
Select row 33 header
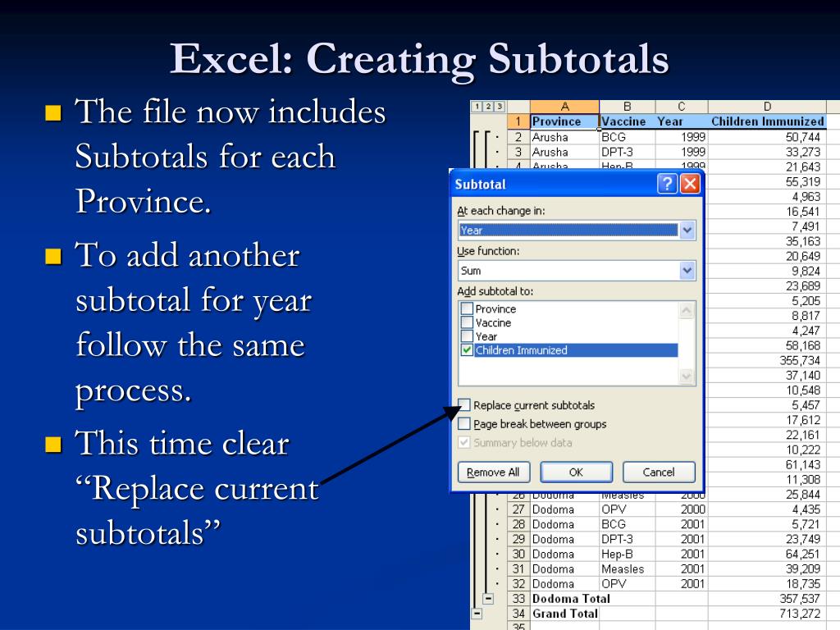(518, 598)
